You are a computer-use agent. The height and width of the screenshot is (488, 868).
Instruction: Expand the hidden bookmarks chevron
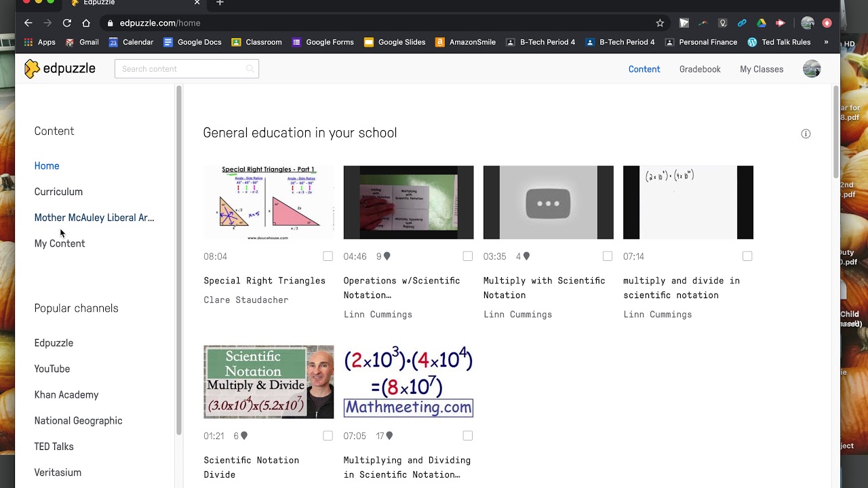[x=826, y=42]
